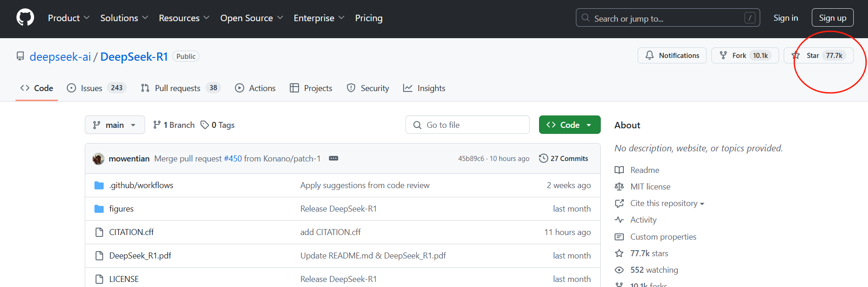This screenshot has width=868, height=287.
Task: Open pull request #450 link
Action: [233, 158]
